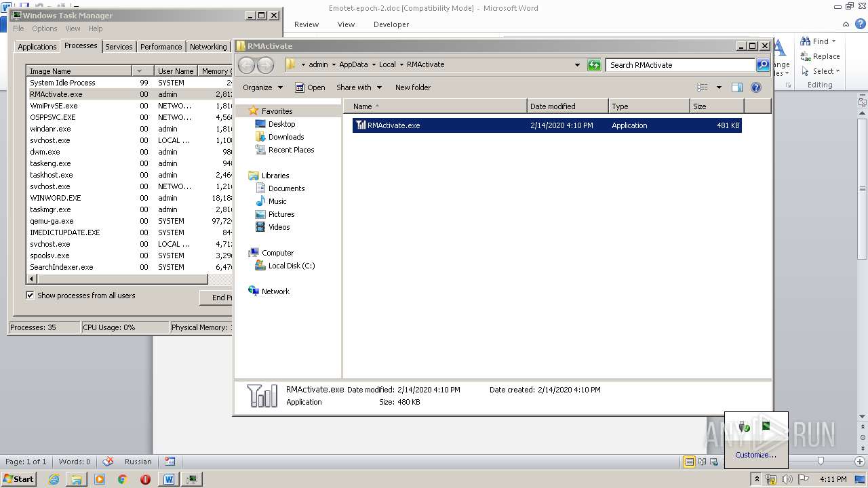Click Windows Explorer folder icon on taskbar
868x488 pixels.
pyautogui.click(x=77, y=479)
